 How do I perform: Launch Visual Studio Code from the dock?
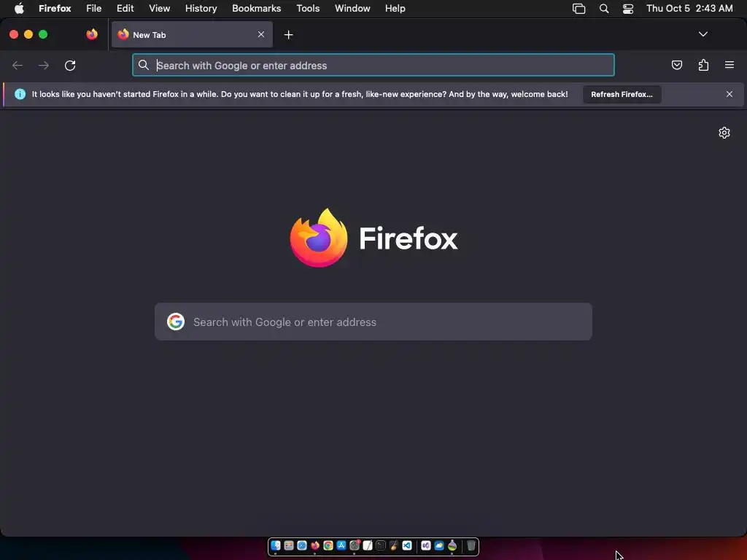[x=407, y=545]
